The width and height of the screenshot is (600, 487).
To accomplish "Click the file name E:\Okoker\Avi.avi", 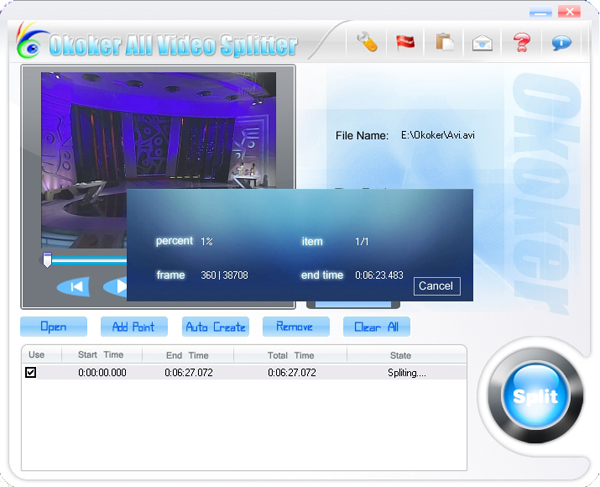I will click(438, 135).
